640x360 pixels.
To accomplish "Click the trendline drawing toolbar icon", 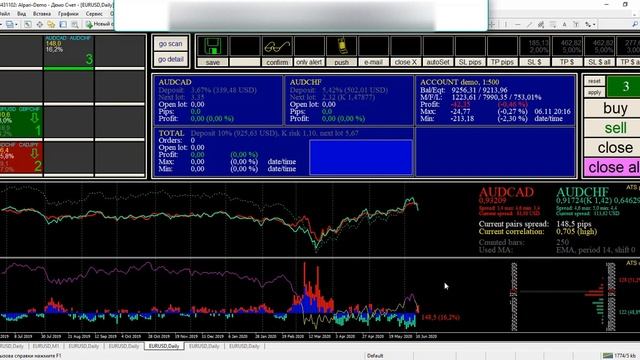I will tap(529, 24).
